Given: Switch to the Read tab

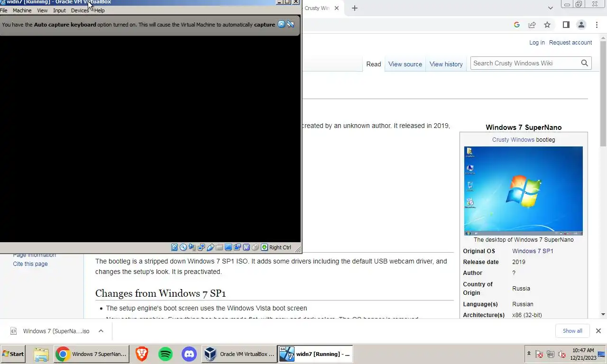Looking at the screenshot, I should click(373, 64).
